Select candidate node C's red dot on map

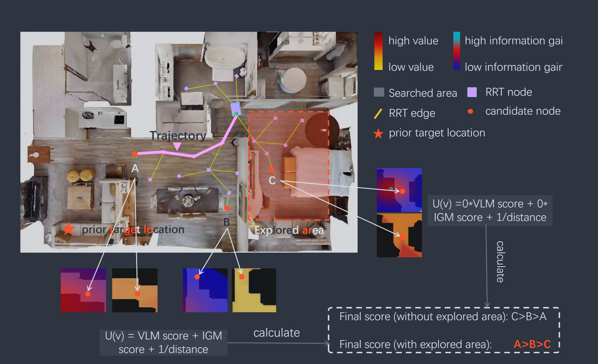tap(271, 170)
